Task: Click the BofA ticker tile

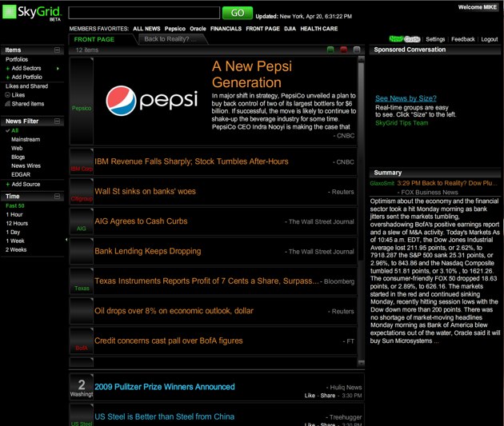Action: tap(82, 340)
